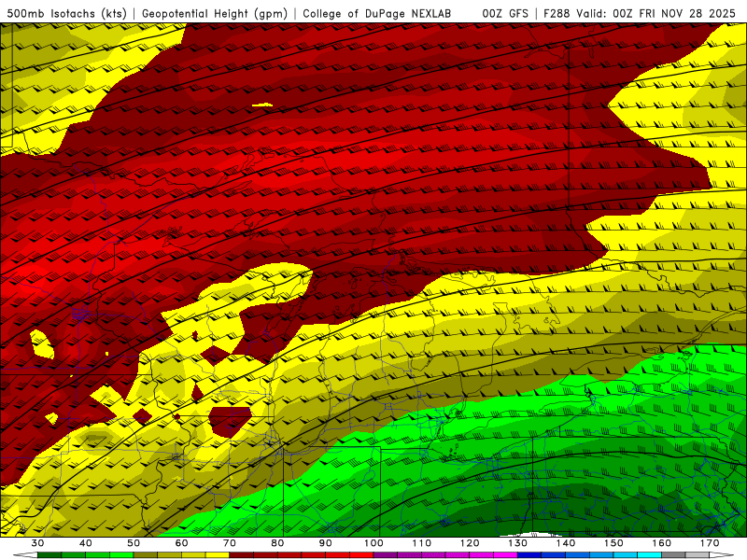The width and height of the screenshot is (747, 560).
Task: Click the legend value 90
Action: (325, 543)
